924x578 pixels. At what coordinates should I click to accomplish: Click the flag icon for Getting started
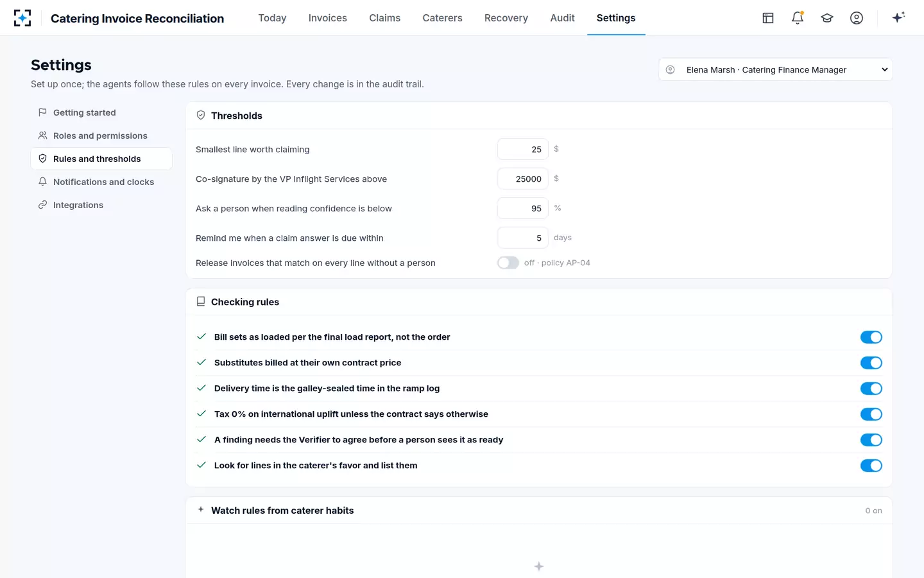(42, 112)
